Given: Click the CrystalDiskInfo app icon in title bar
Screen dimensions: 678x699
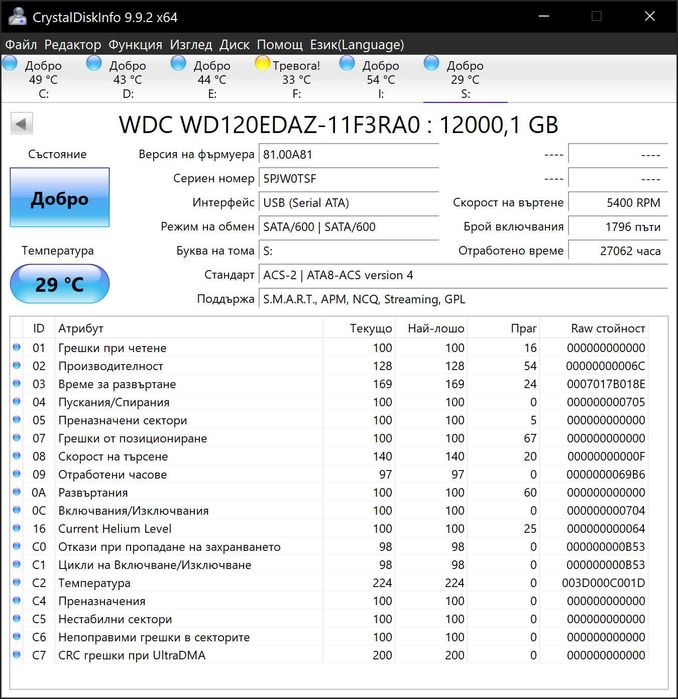Looking at the screenshot, I should [x=17, y=16].
